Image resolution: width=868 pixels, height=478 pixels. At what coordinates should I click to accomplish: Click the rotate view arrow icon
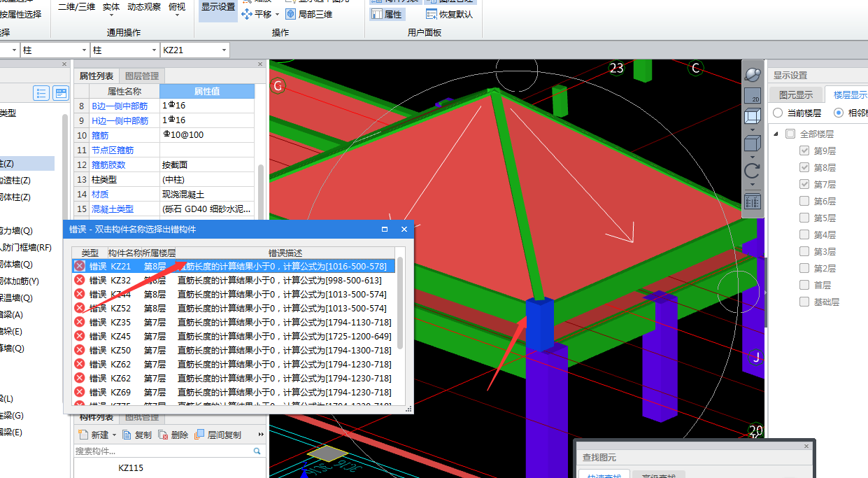pos(752,171)
